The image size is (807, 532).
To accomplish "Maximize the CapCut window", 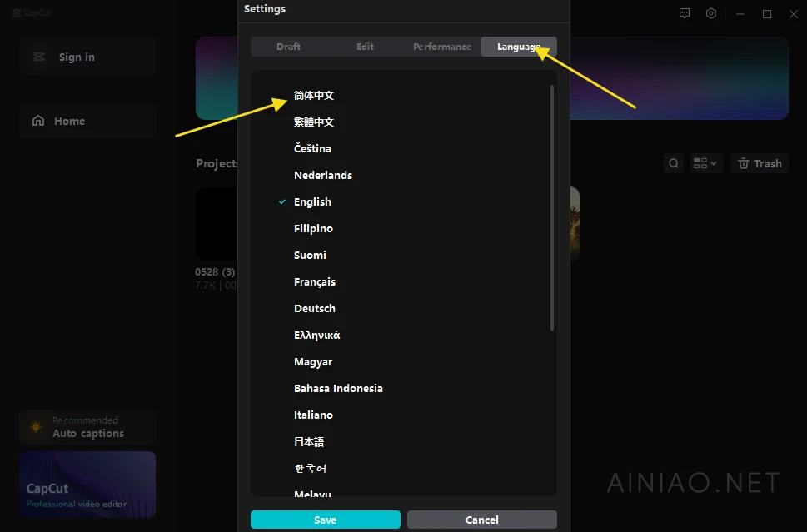I will (x=767, y=14).
